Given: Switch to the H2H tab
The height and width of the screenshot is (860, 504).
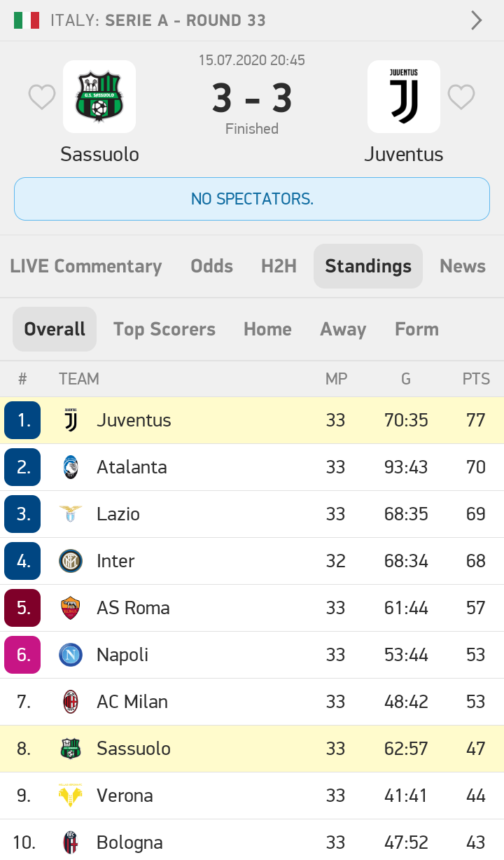Looking at the screenshot, I should point(279,266).
